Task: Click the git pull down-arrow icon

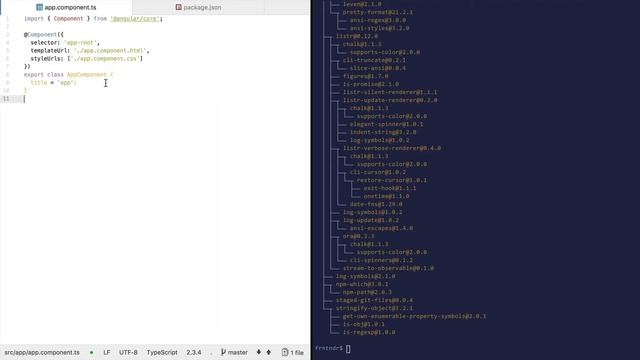Action: [258, 352]
